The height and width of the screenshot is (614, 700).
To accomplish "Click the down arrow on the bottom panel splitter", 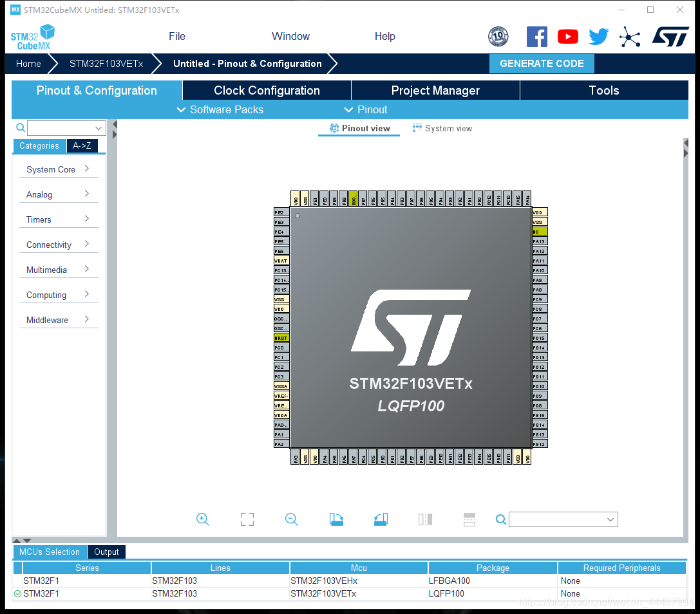I will (27, 541).
